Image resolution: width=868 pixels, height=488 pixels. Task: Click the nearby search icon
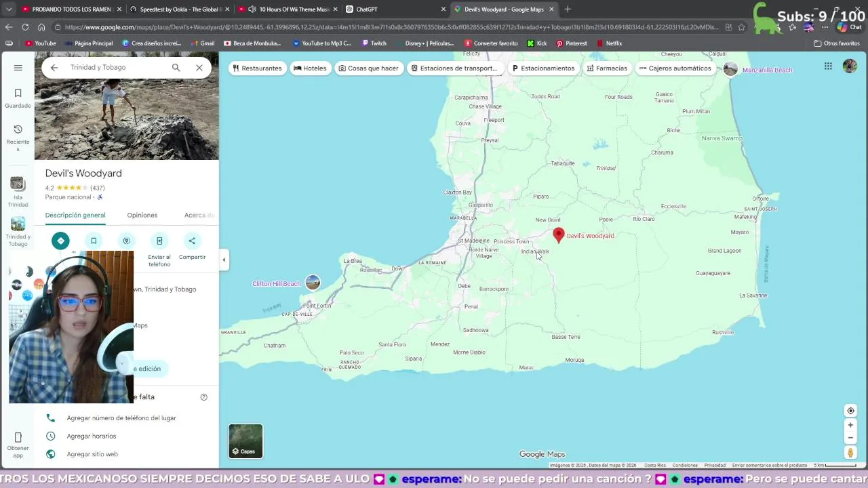[126, 241]
